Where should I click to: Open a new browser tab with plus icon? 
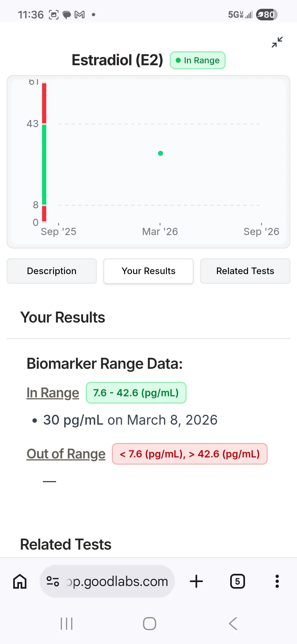click(196, 581)
